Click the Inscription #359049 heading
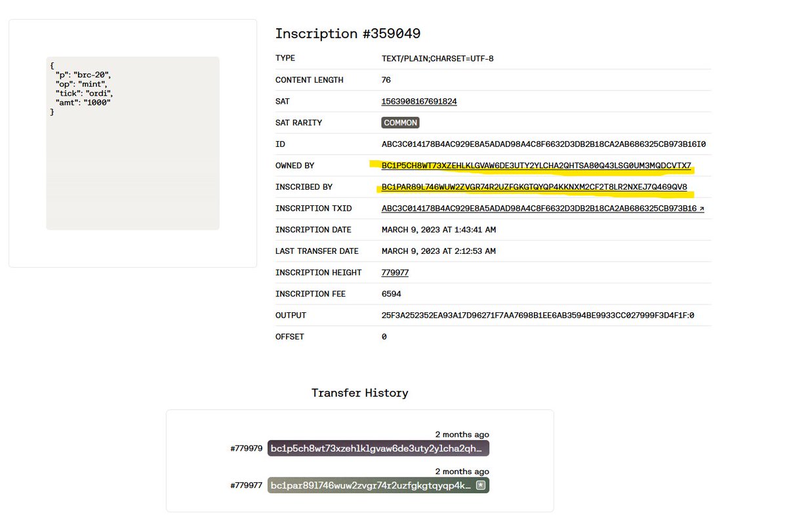The height and width of the screenshot is (532, 787). tap(348, 33)
